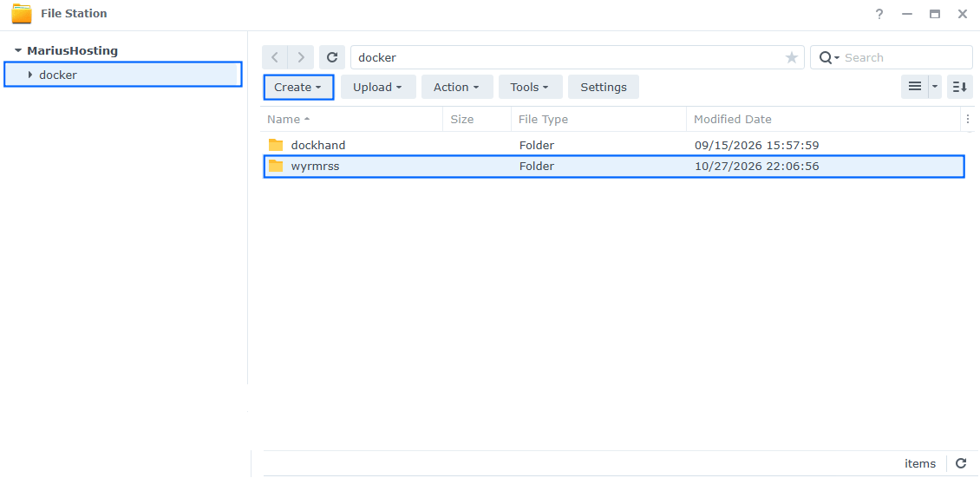Close the File Station window
Image resolution: width=980 pixels, height=478 pixels.
pyautogui.click(x=963, y=14)
